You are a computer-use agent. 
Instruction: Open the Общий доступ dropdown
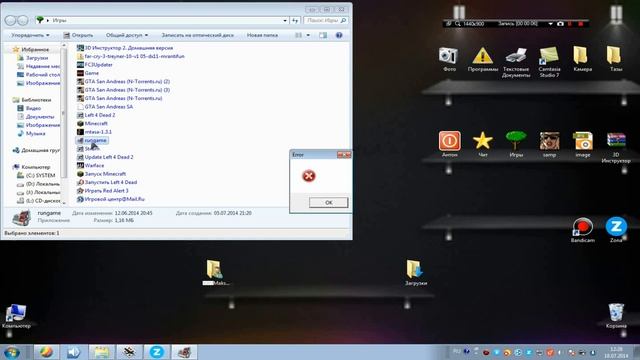click(x=127, y=35)
